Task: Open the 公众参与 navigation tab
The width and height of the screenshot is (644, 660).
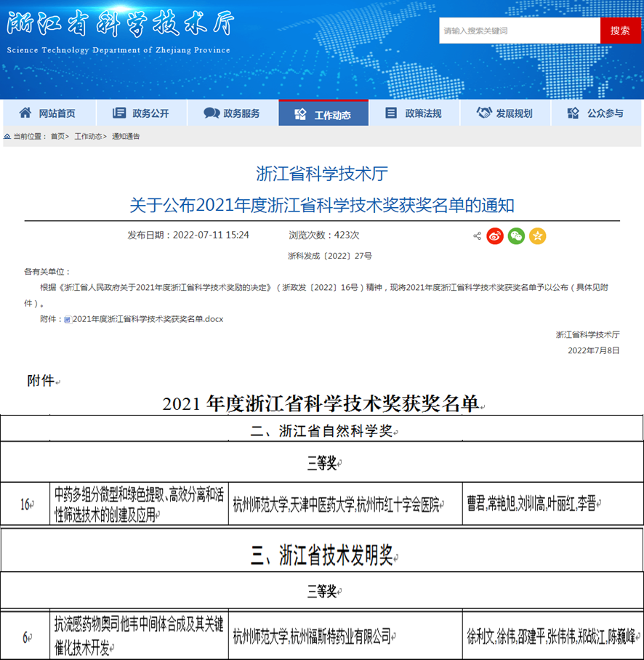Action: tap(595, 113)
